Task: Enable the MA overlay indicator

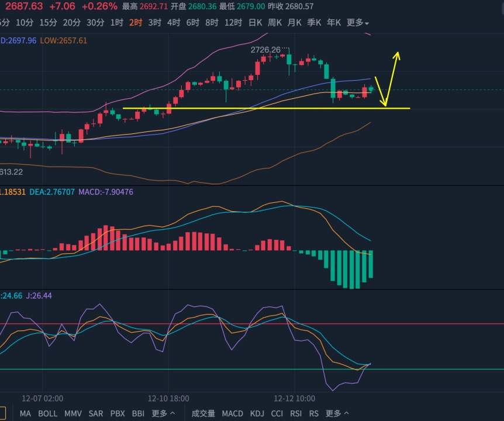Action: (x=25, y=413)
